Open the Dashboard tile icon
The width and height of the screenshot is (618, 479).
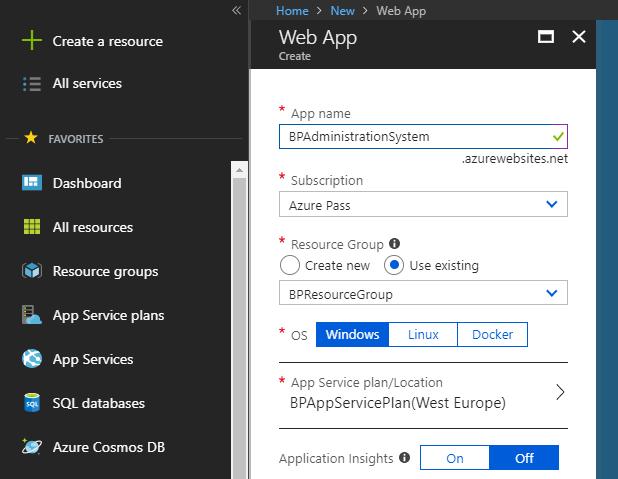tap(32, 183)
